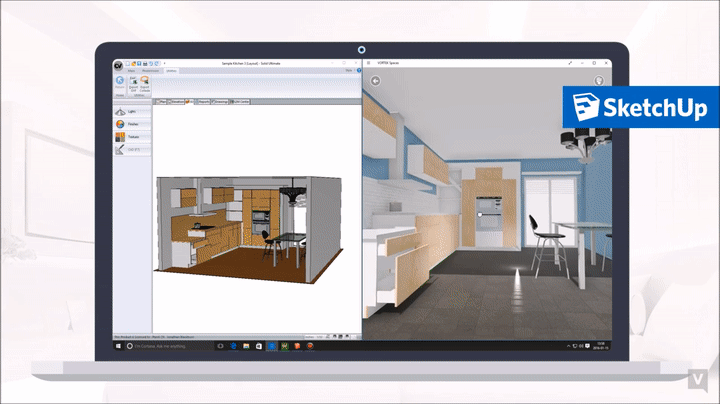This screenshot has width=720, height=404.
Task: Expand the Finishes panel in the sidebar
Action: point(132,124)
